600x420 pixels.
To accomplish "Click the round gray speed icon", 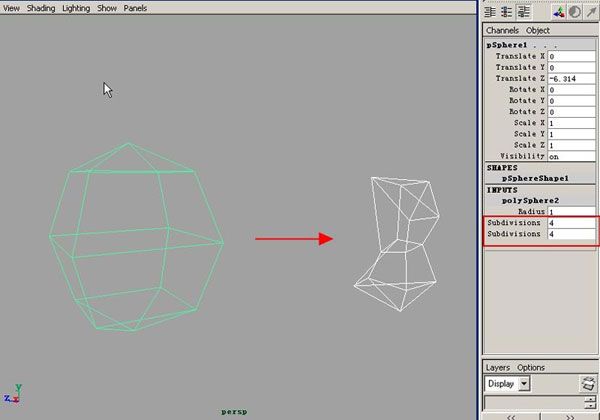I will [573, 12].
